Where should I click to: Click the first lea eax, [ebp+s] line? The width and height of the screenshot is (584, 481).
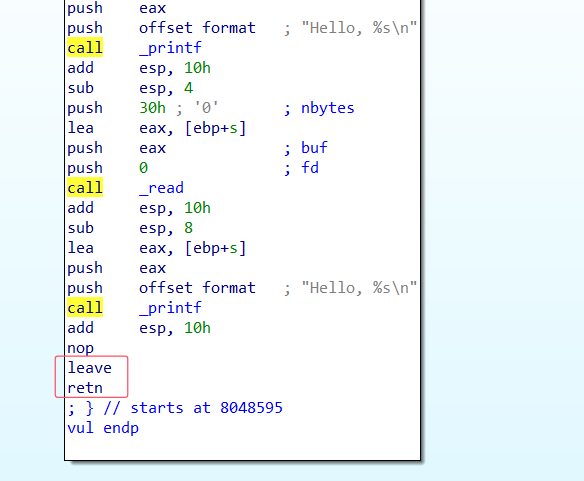pos(157,128)
